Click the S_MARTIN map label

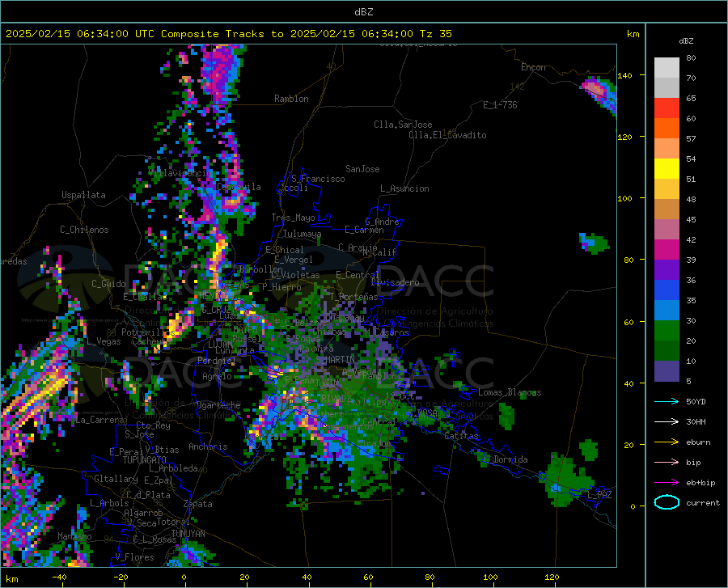(x=335, y=360)
